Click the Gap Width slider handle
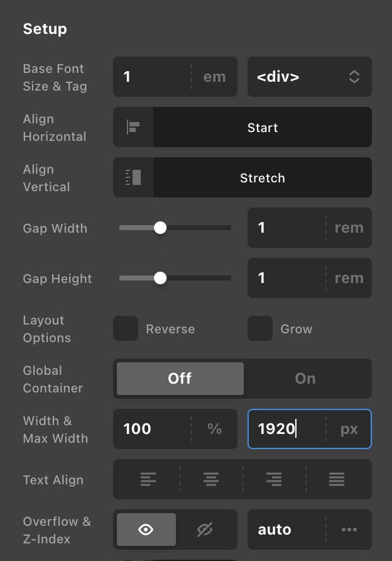The height and width of the screenshot is (561, 392). coord(160,228)
